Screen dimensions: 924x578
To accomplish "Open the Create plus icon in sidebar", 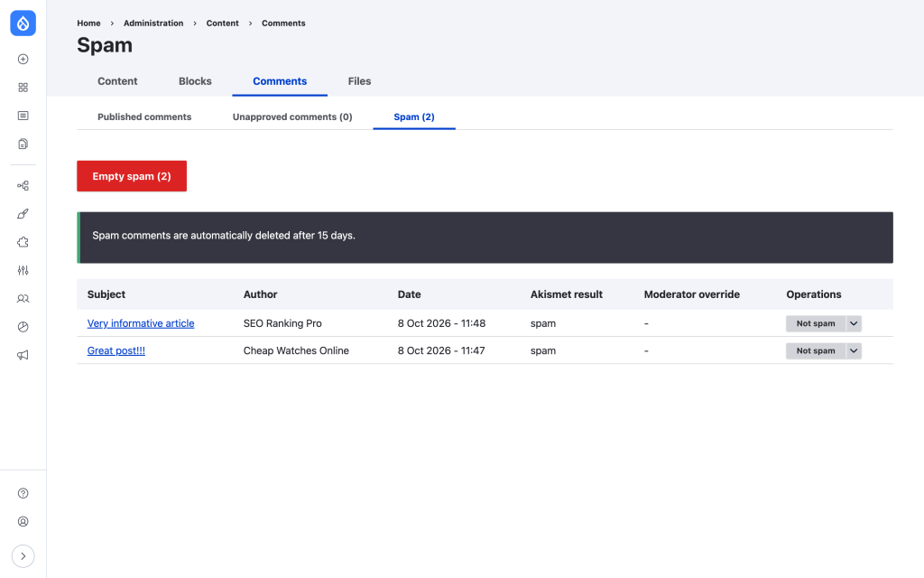I will pyautogui.click(x=23, y=59).
